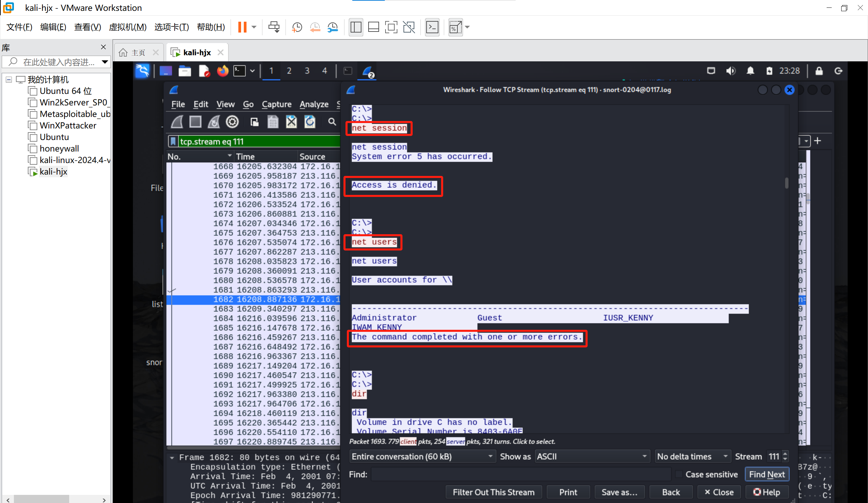Open the pause button dropdown arrow in VMware
Image resolution: width=868 pixels, height=503 pixels.
pos(254,27)
